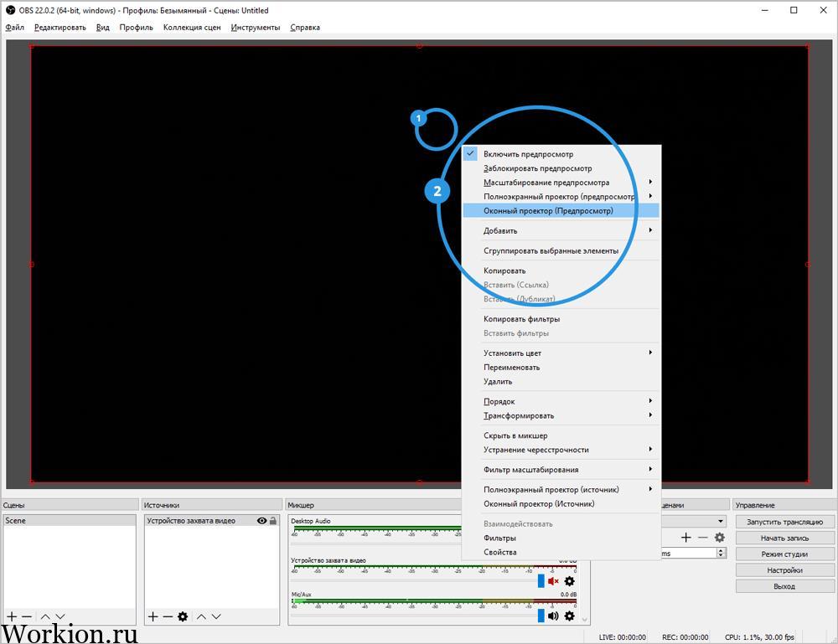Open transition properties gear icon
The image size is (838, 644).
[x=720, y=538]
